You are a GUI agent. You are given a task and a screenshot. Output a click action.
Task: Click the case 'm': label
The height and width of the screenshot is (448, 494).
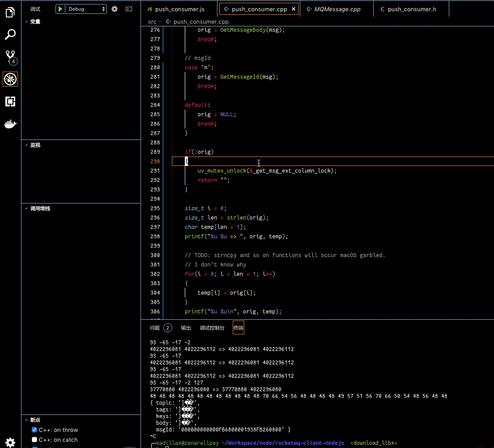click(x=199, y=68)
